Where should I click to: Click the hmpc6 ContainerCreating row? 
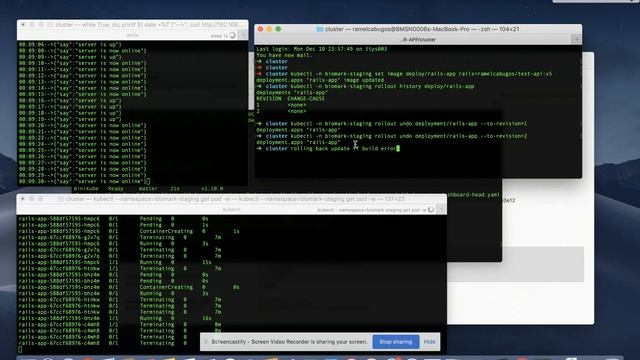[x=129, y=231]
